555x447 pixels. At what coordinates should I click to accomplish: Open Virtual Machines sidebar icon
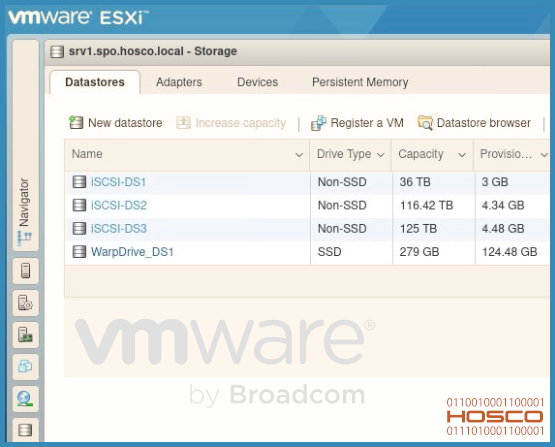click(x=25, y=367)
